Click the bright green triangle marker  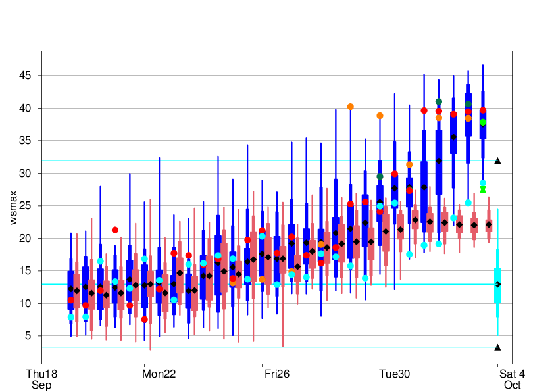click(x=483, y=189)
